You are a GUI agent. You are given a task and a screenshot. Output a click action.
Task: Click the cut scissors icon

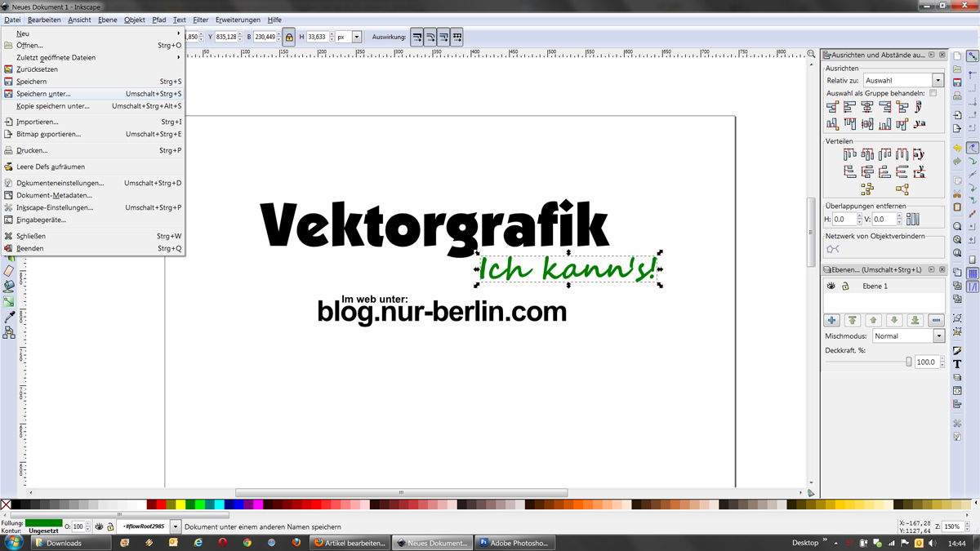(957, 194)
